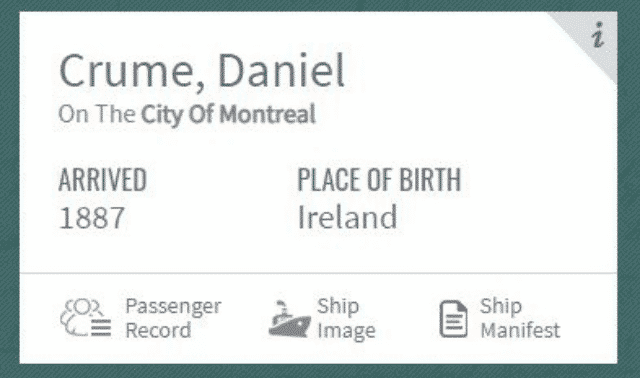
Task: Open the Passenger Record link text
Action: coord(173,318)
